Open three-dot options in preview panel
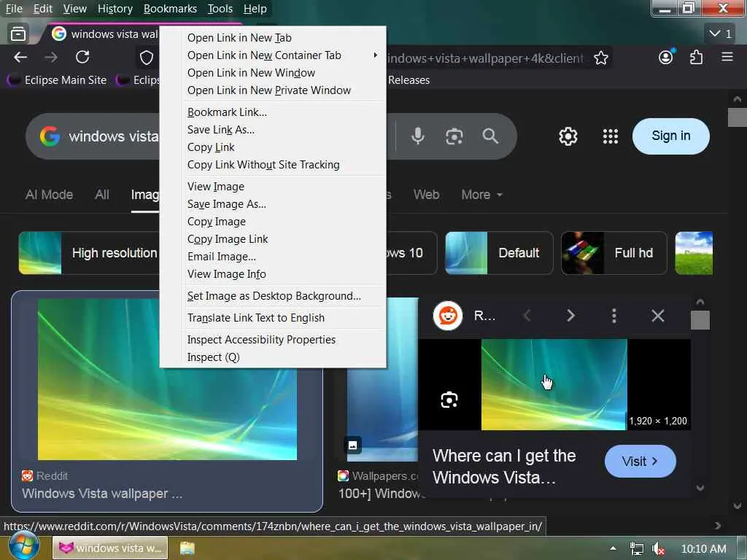 [x=614, y=315]
